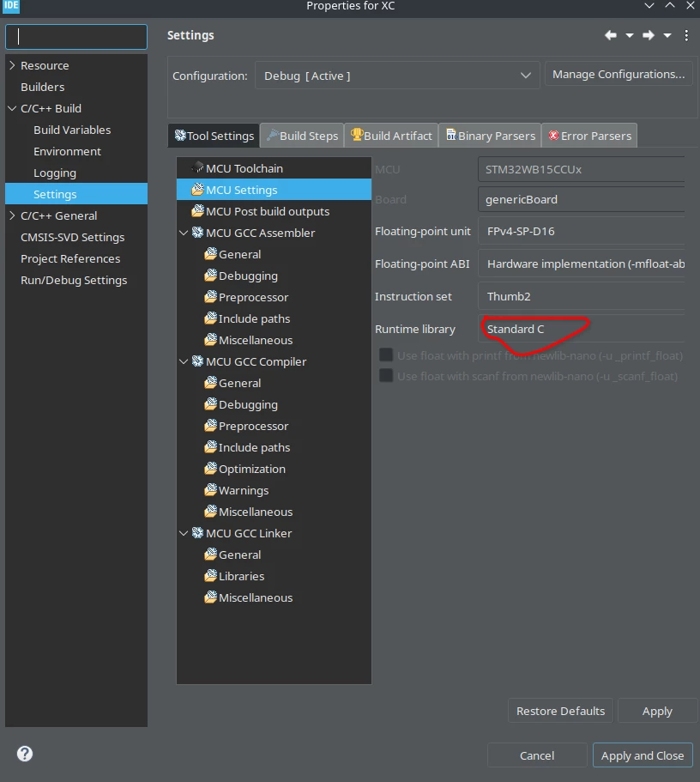This screenshot has width=700, height=782.
Task: Click the help question mark icon
Action: pos(25,754)
